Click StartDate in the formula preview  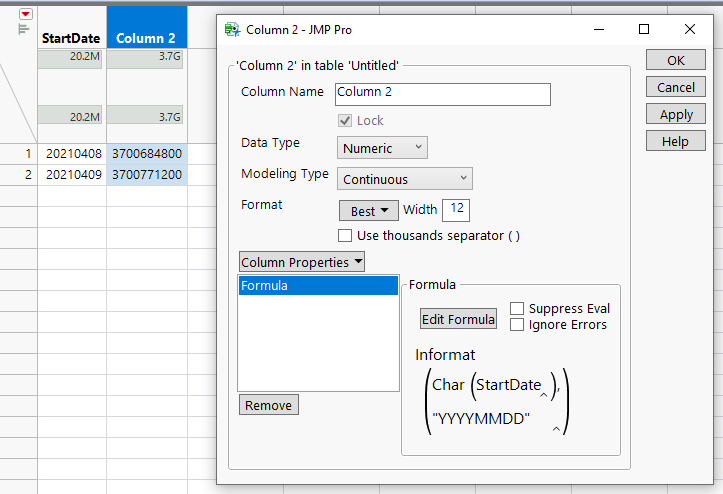(x=508, y=385)
